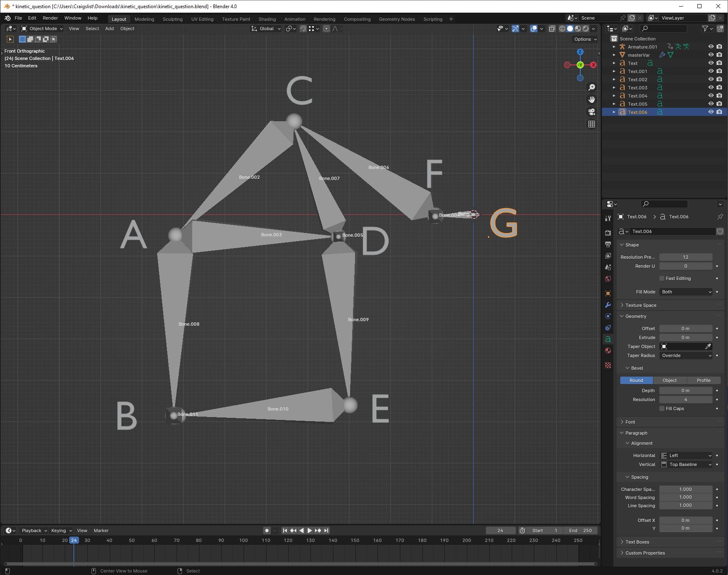The width and height of the screenshot is (728, 575).
Task: Open the Playback popover button
Action: [34, 531]
